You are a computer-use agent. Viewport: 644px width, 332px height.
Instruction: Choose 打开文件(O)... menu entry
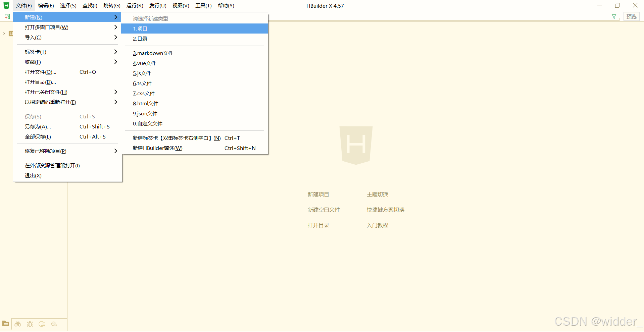point(67,72)
